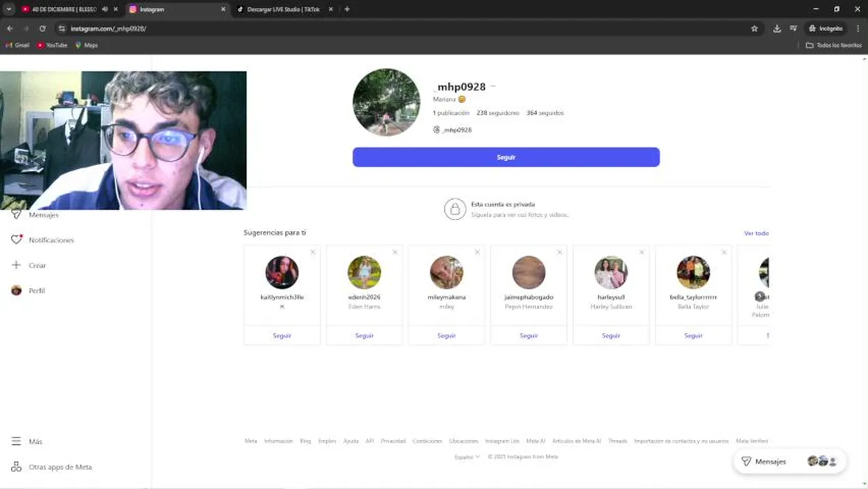Open the tab search dropdown arrow
Image resolution: width=868 pixels, height=489 pixels.
click(x=9, y=10)
